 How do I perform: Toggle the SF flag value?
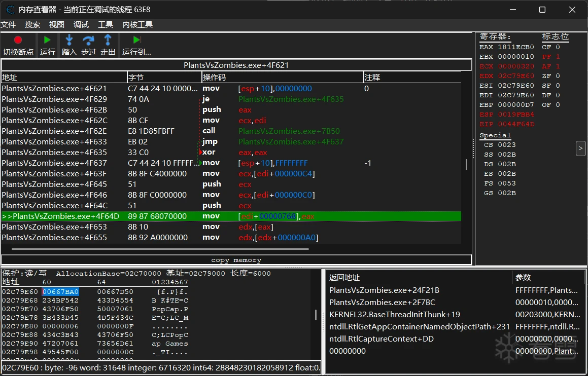pyautogui.click(x=558, y=86)
